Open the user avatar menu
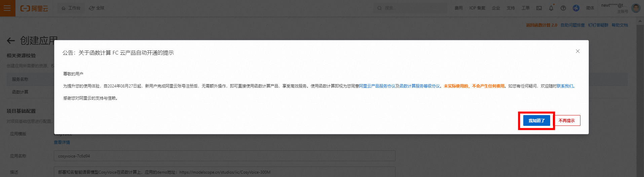The image size is (644, 177). [636, 8]
